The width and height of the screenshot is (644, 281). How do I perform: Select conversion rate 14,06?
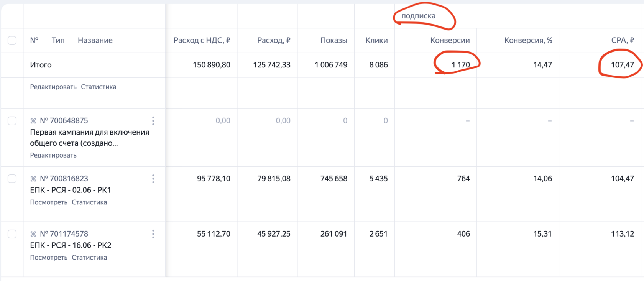[542, 179]
